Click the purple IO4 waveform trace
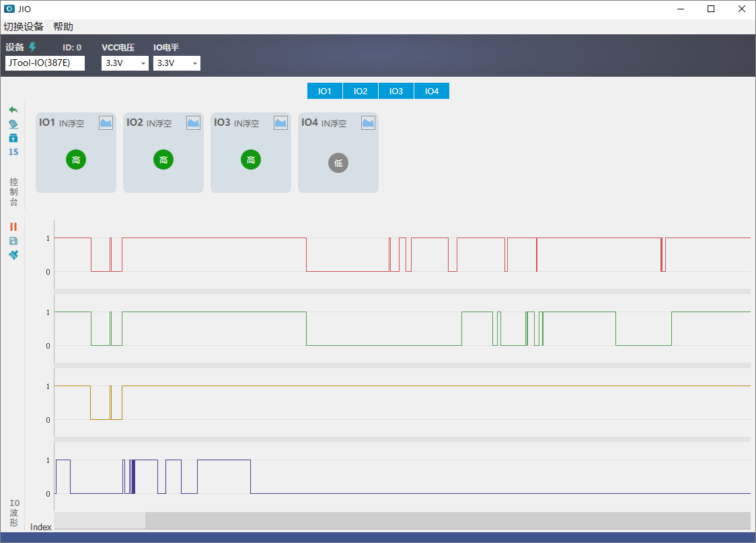This screenshot has width=756, height=543. [x=402, y=477]
